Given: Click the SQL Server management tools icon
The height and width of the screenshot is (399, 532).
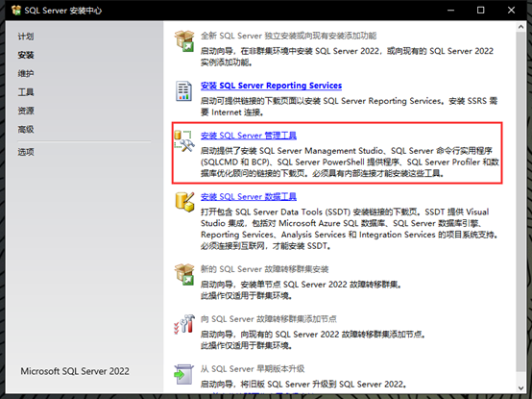Looking at the screenshot, I should [x=184, y=141].
